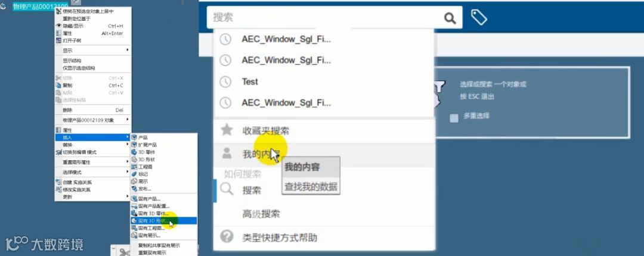Expand the 替换 submenu

[93, 145]
